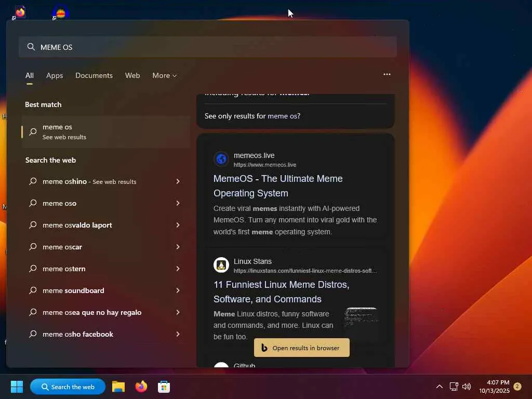Open the clock showing 4:07 PM
Viewport: 532px width, 399px height.
coord(494,387)
